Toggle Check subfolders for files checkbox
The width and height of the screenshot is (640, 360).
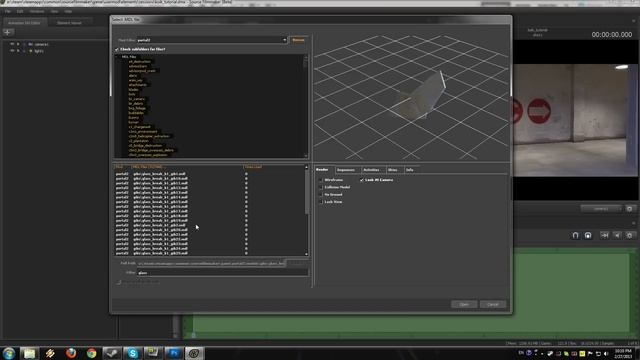117,49
